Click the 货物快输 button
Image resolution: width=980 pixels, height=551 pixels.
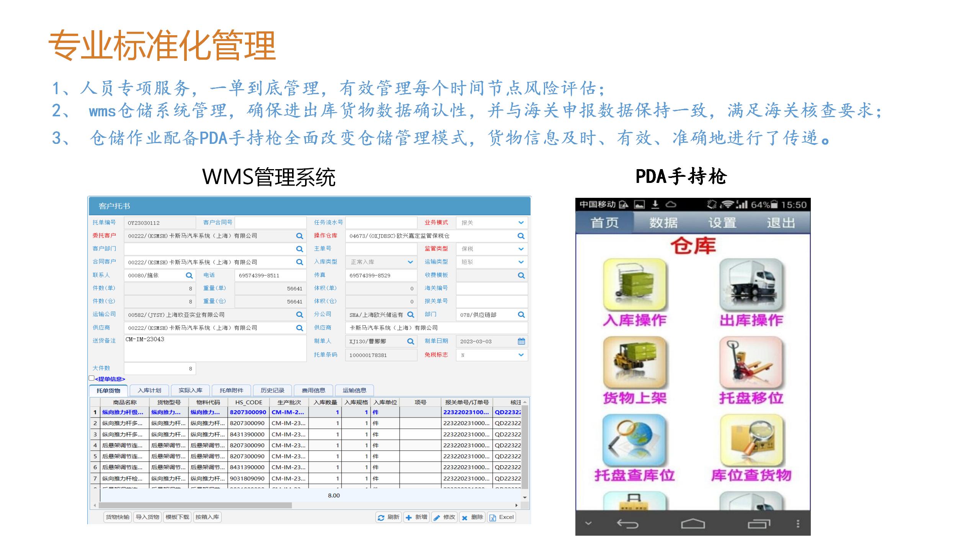pyautogui.click(x=118, y=517)
